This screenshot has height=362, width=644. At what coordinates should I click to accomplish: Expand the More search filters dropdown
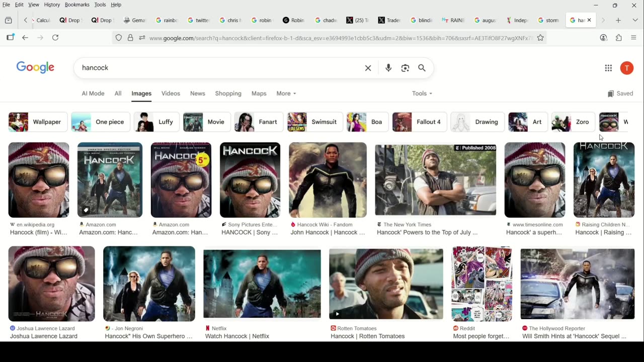pos(286,94)
